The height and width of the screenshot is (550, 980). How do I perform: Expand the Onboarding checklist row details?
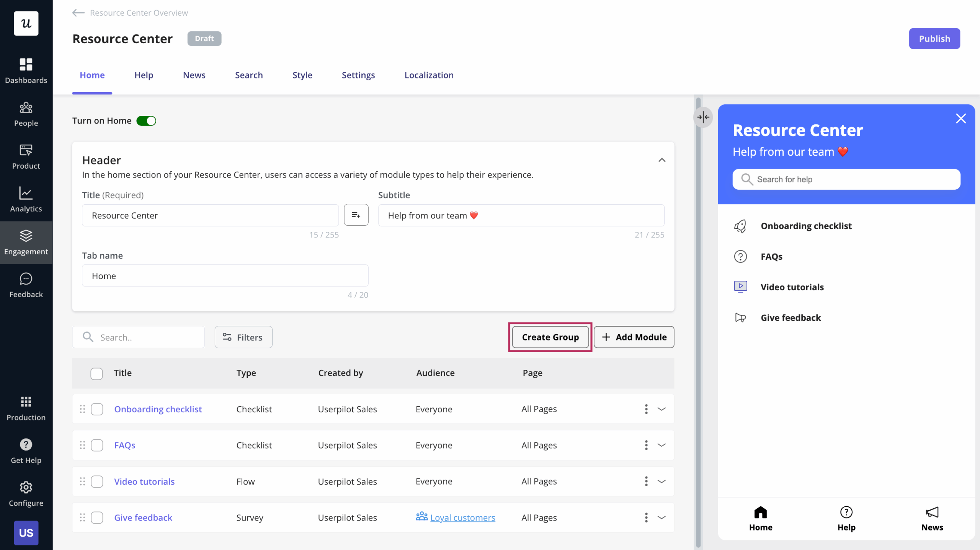[x=662, y=409]
